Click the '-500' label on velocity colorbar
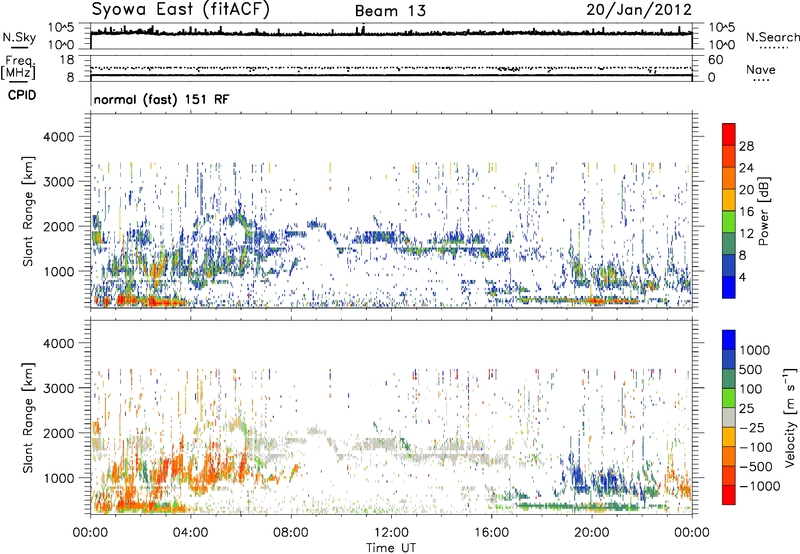800x554 pixels. [755, 467]
